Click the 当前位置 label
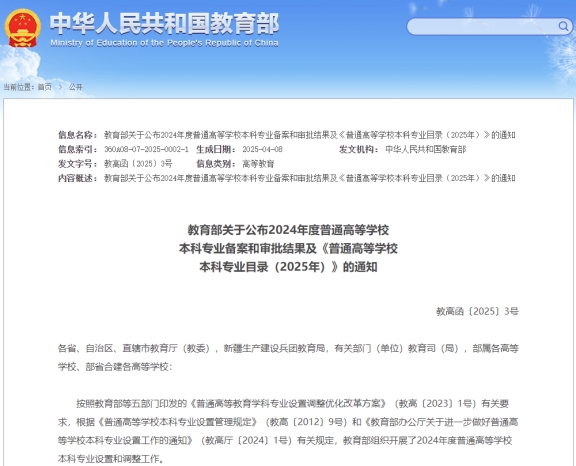The height and width of the screenshot is (466, 576). (x=19, y=87)
